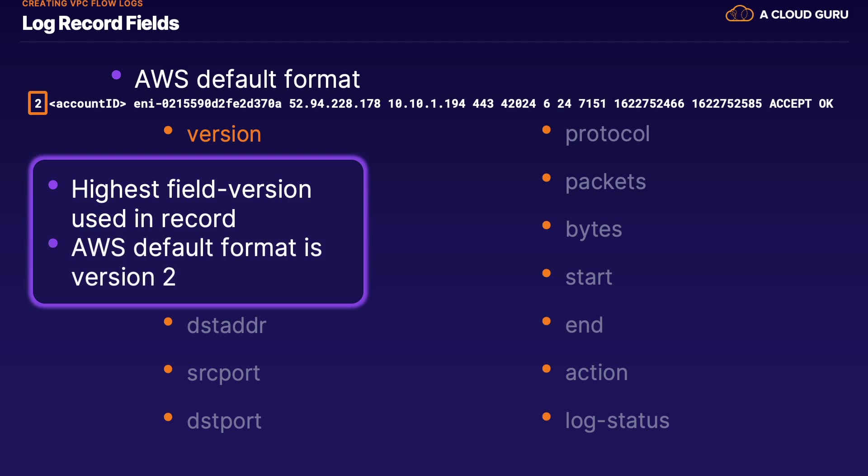
Task: Select the "action" field item
Action: (596, 373)
